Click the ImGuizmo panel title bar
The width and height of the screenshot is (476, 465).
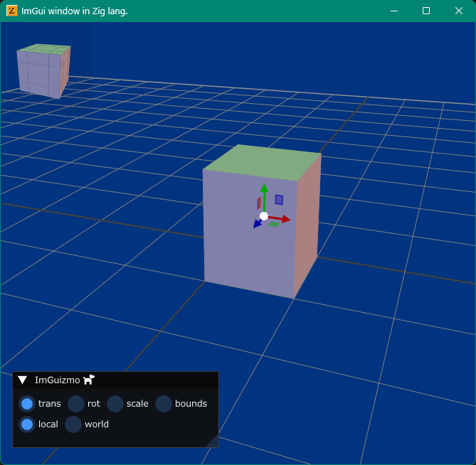pos(115,380)
